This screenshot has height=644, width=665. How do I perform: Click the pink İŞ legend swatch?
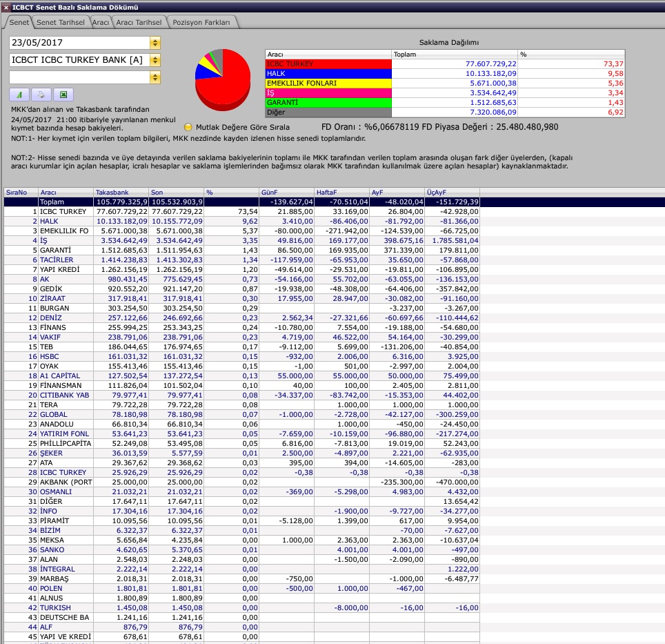pos(328,93)
